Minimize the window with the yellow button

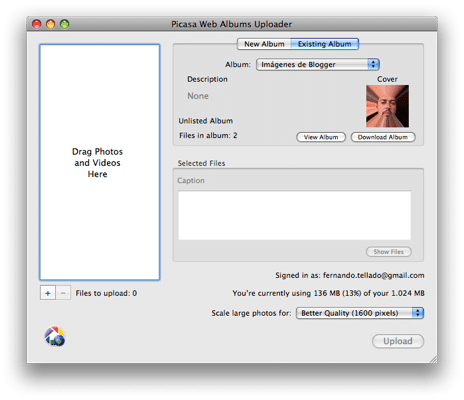(x=50, y=24)
